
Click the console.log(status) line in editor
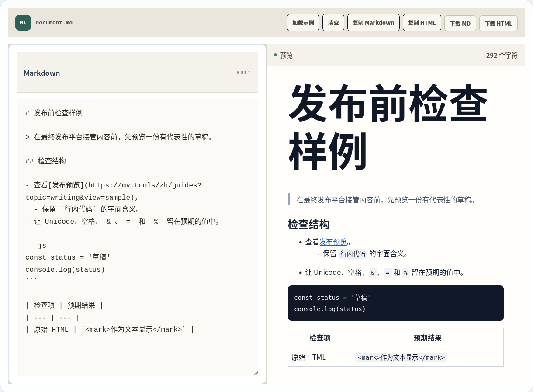click(x=65, y=270)
